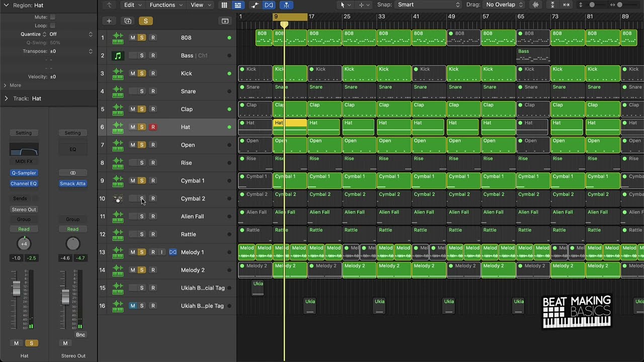Viewport: 644px width, 362px height.
Task: Expand the More section in Region inspector
Action: click(x=12, y=85)
